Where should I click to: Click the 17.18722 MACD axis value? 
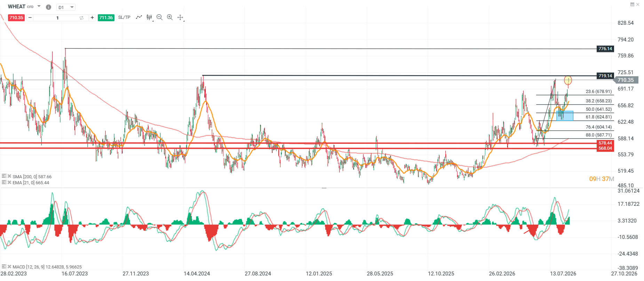pyautogui.click(x=628, y=204)
